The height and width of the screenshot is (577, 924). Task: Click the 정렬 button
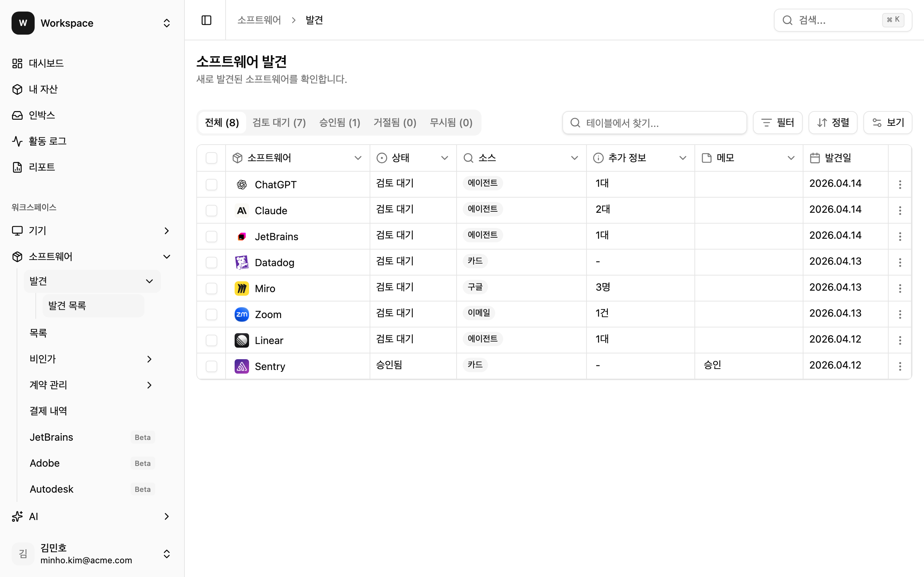coord(833,123)
